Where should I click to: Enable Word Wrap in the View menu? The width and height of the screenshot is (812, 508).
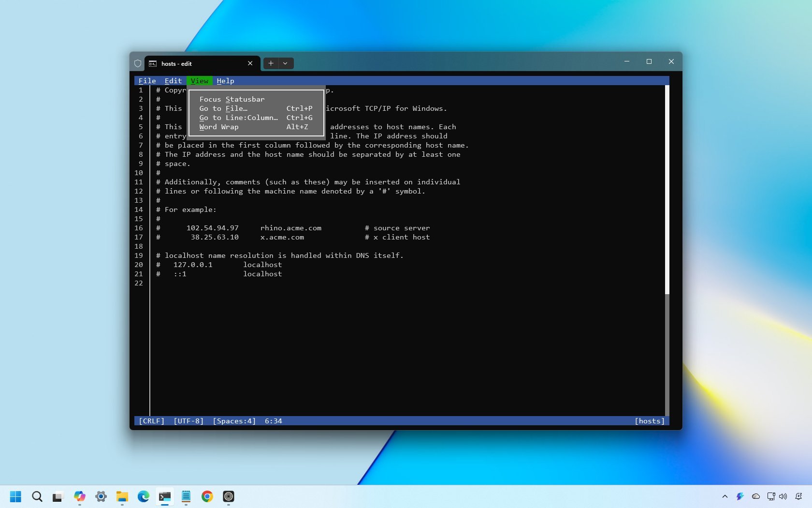click(x=219, y=127)
